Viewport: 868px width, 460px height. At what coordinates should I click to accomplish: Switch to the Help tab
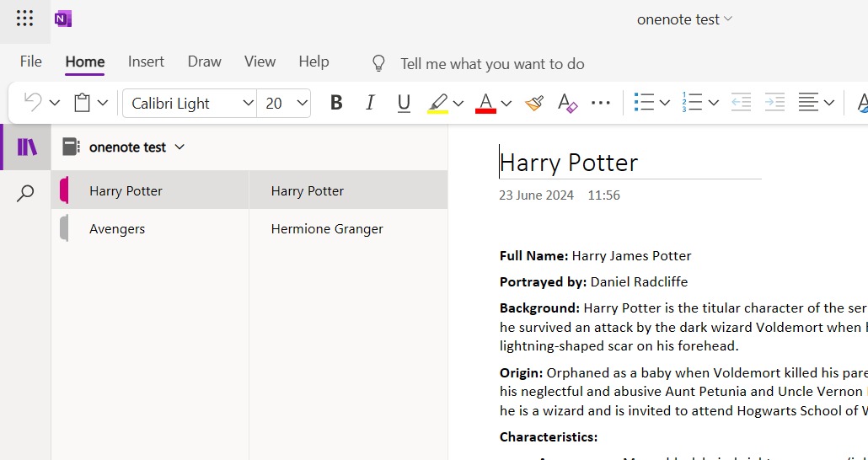313,62
